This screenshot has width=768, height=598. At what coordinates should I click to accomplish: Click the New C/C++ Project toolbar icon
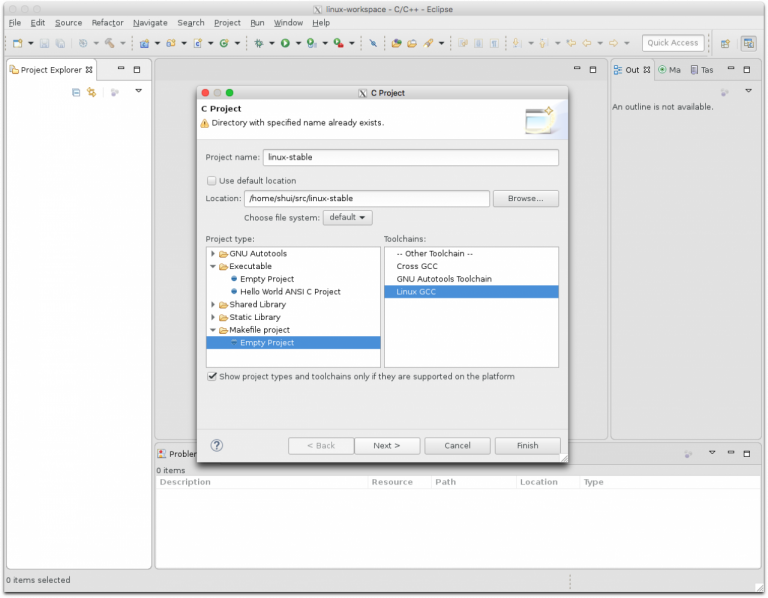(144, 43)
